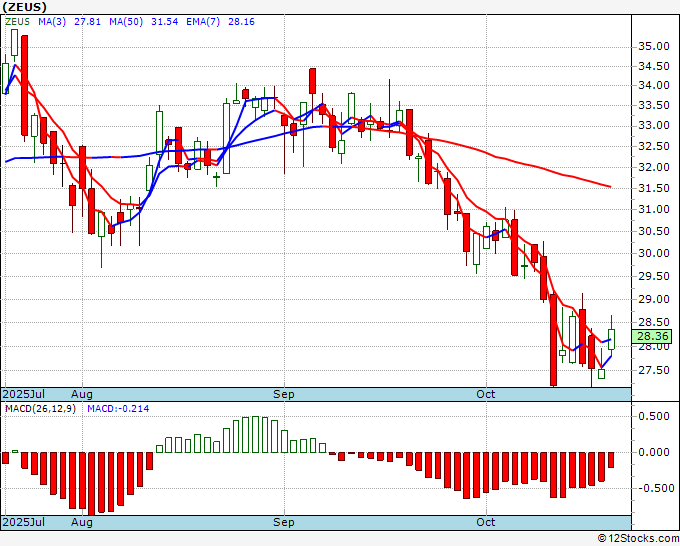The image size is (680, 546).
Task: Click the current price tag 28.36
Action: coord(652,336)
